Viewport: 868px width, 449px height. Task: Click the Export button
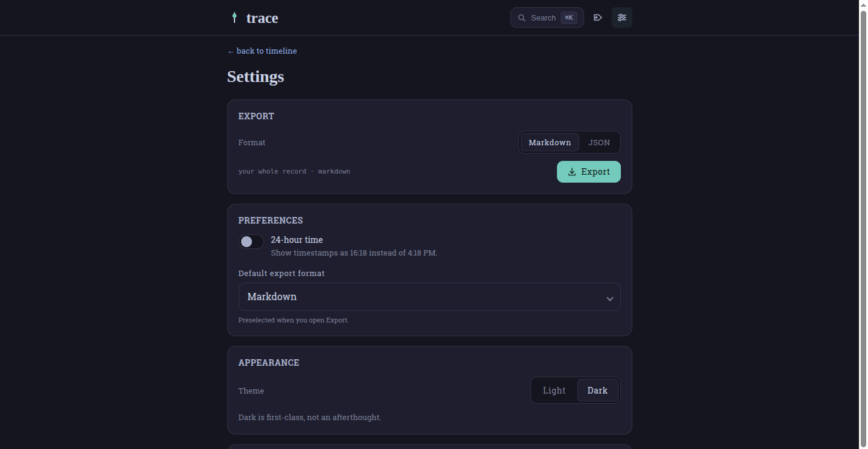click(589, 172)
